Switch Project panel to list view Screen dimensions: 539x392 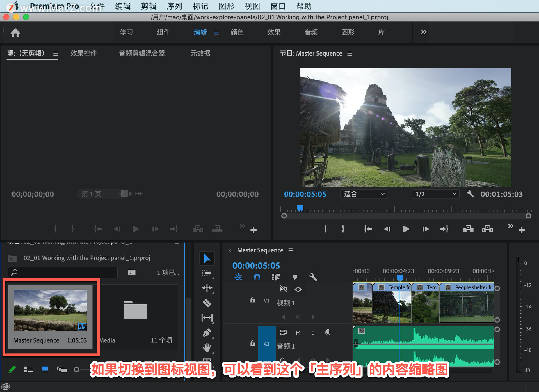[x=29, y=370]
